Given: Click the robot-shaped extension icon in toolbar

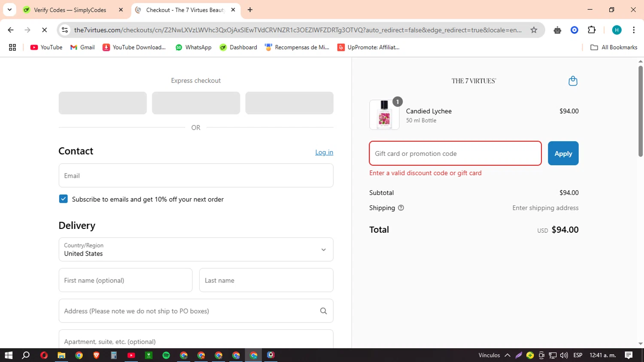Looking at the screenshot, I should tap(557, 30).
